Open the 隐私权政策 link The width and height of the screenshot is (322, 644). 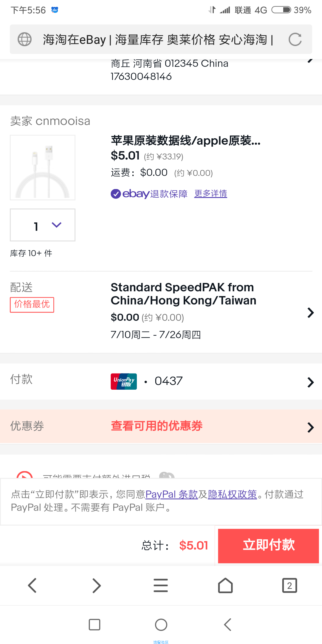(232, 494)
